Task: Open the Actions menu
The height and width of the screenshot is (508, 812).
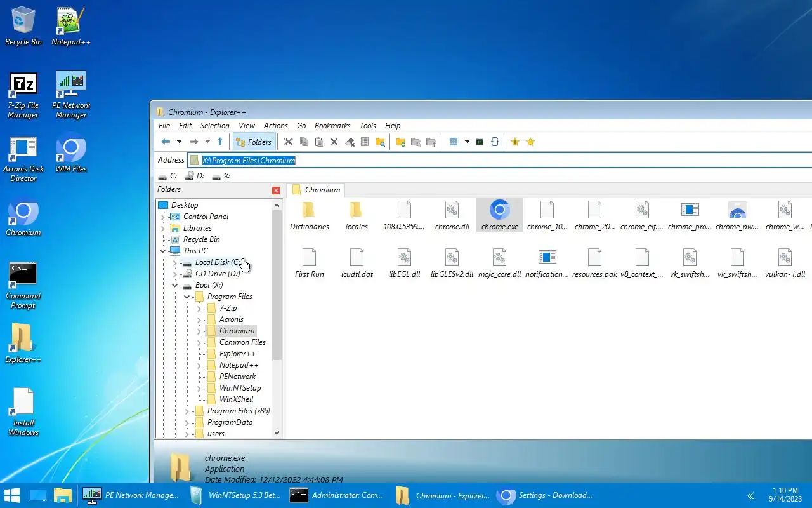Action: [276, 126]
